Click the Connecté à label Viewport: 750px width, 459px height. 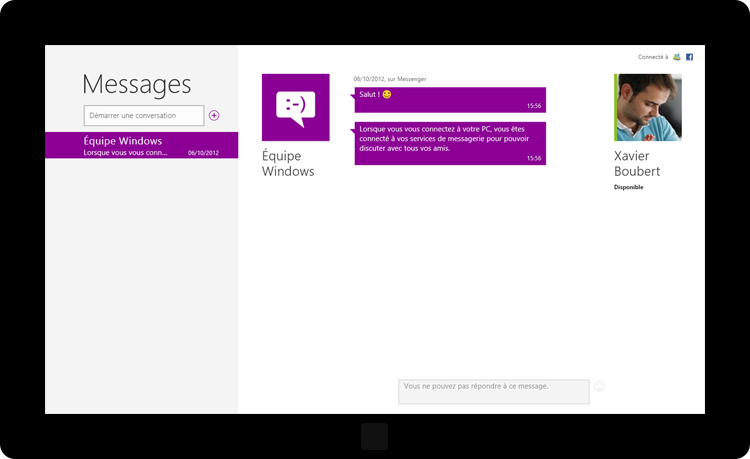click(x=653, y=57)
